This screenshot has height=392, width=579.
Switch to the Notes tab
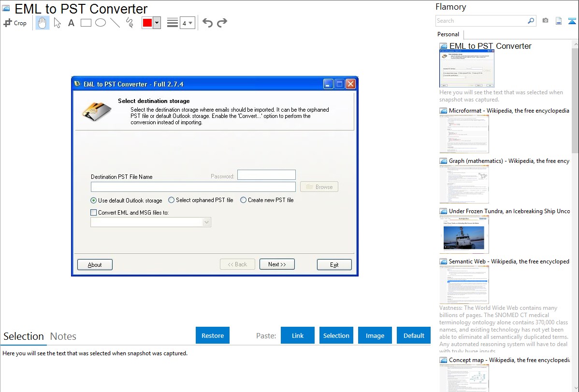pos(63,336)
